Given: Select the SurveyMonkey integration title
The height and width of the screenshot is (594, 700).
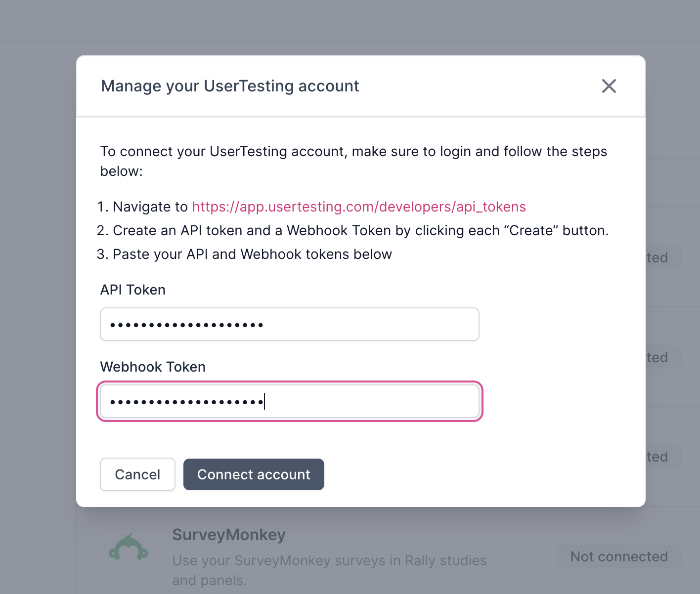Looking at the screenshot, I should pyautogui.click(x=228, y=534).
